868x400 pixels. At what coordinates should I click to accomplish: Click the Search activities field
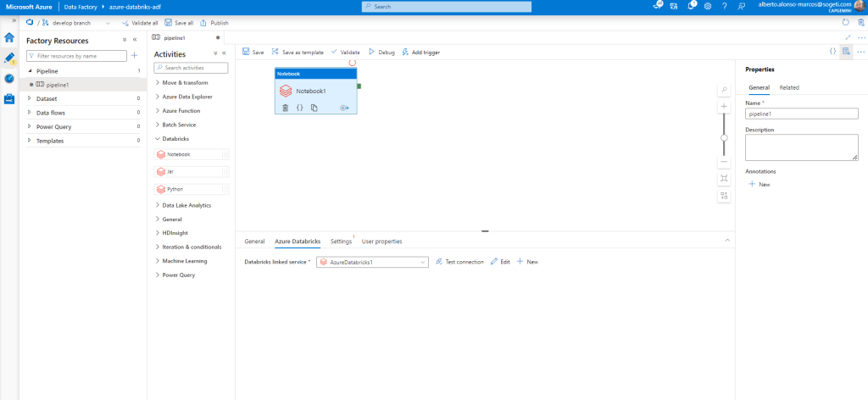click(x=194, y=68)
